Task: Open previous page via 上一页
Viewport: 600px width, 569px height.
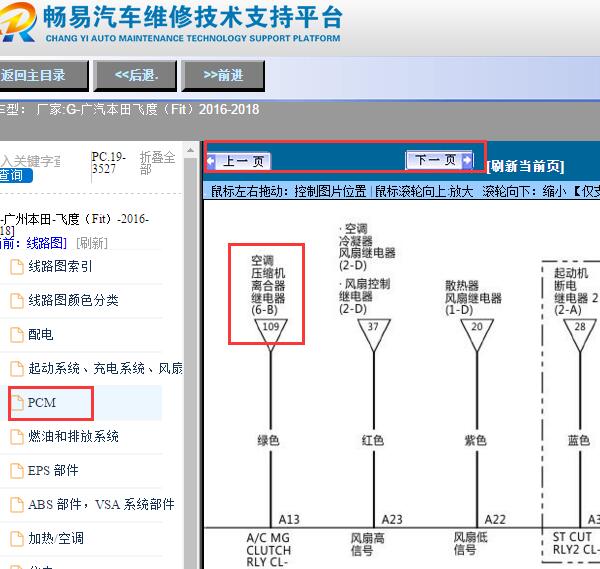Action: pos(239,161)
